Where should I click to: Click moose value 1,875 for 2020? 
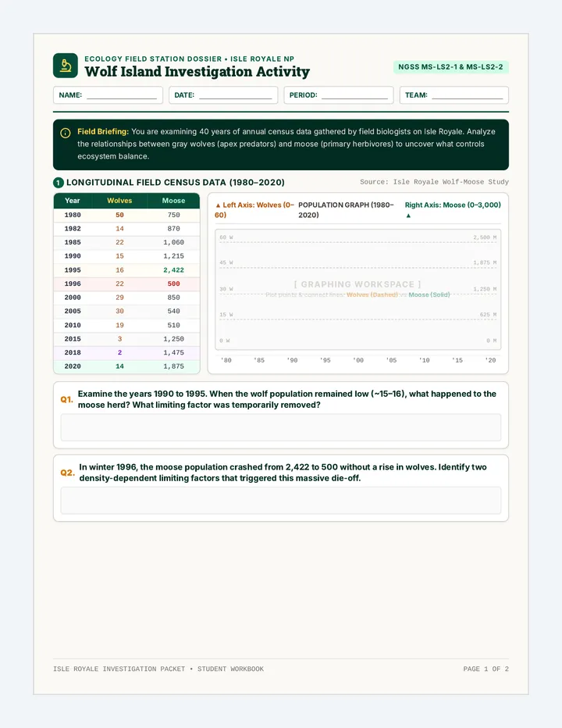coord(173,366)
